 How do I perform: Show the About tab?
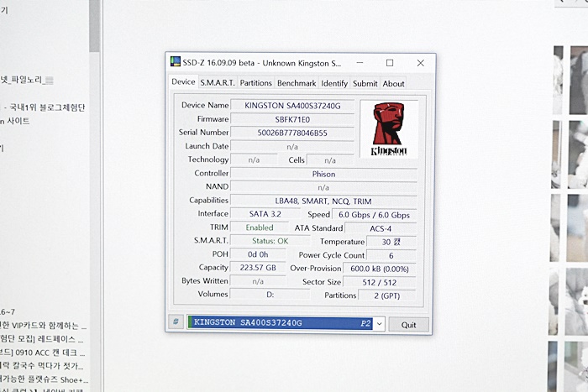(x=393, y=83)
